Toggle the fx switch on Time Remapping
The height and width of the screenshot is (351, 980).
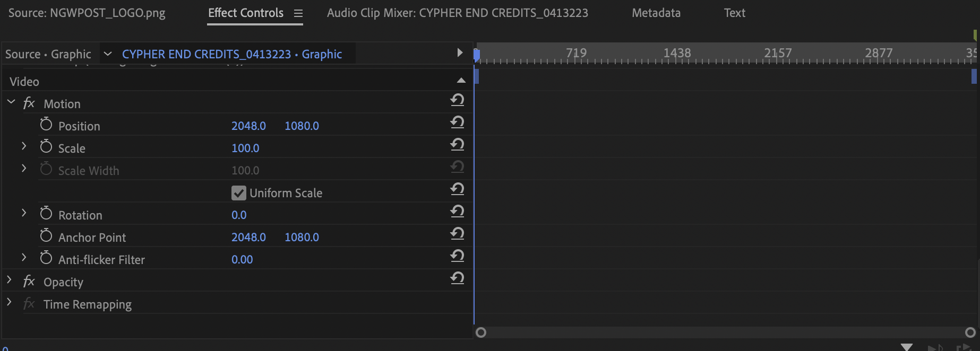[29, 304]
